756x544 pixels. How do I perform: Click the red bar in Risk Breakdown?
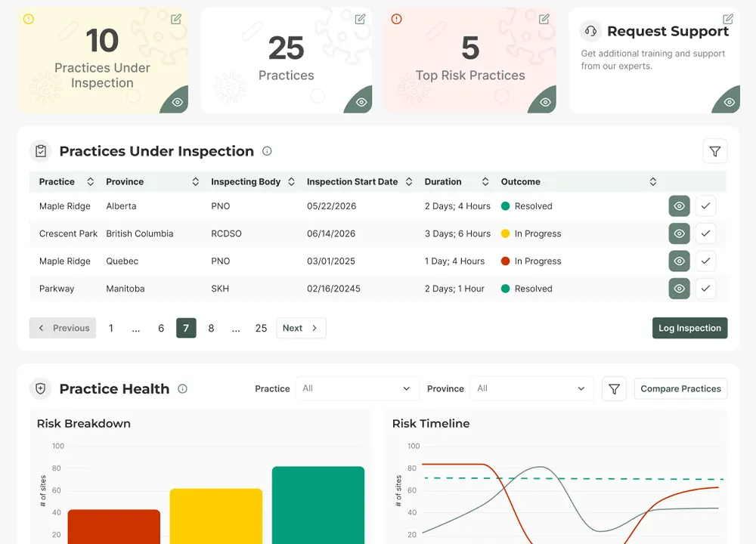[x=114, y=527]
